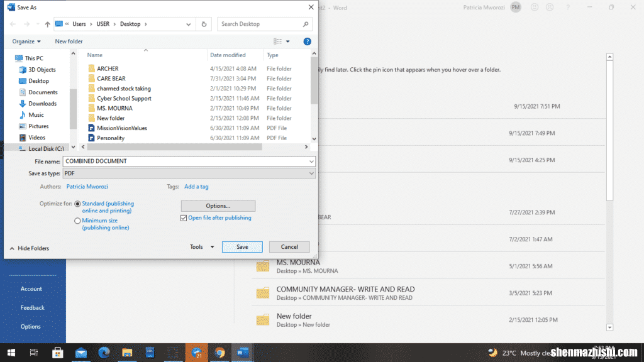Screen dimensions: 644x362
Task: Sort files by Name column
Action: coord(95,55)
